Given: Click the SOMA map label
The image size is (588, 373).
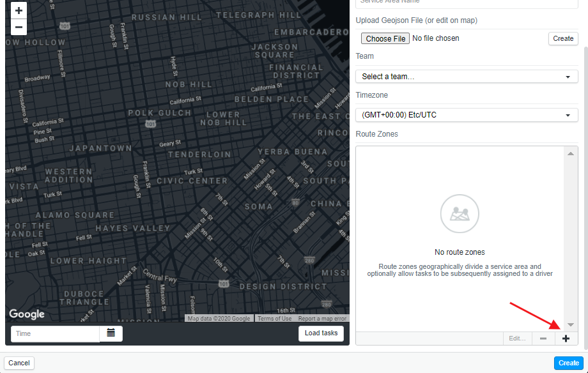Looking at the screenshot, I should coord(258,206).
